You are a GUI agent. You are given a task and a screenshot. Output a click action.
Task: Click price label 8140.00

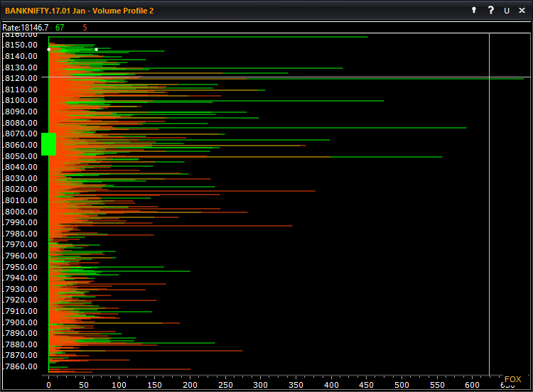pyautogui.click(x=21, y=56)
